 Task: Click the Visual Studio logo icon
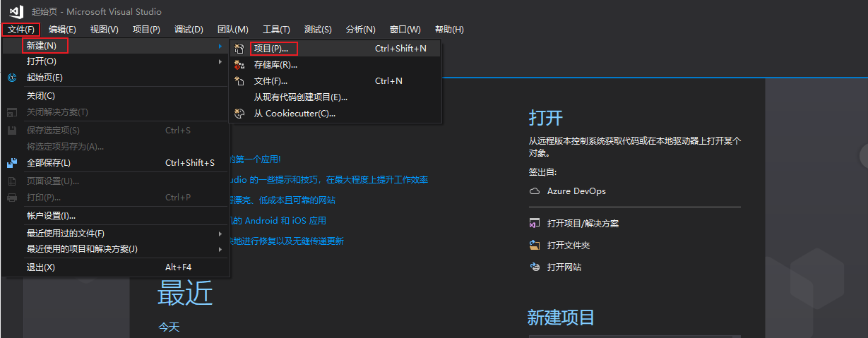click(16, 11)
